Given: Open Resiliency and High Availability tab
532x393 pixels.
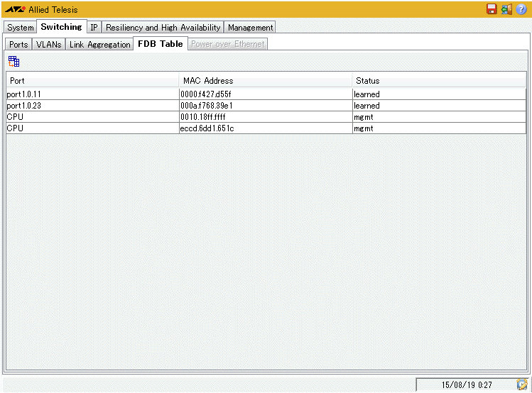Looking at the screenshot, I should (x=163, y=28).
